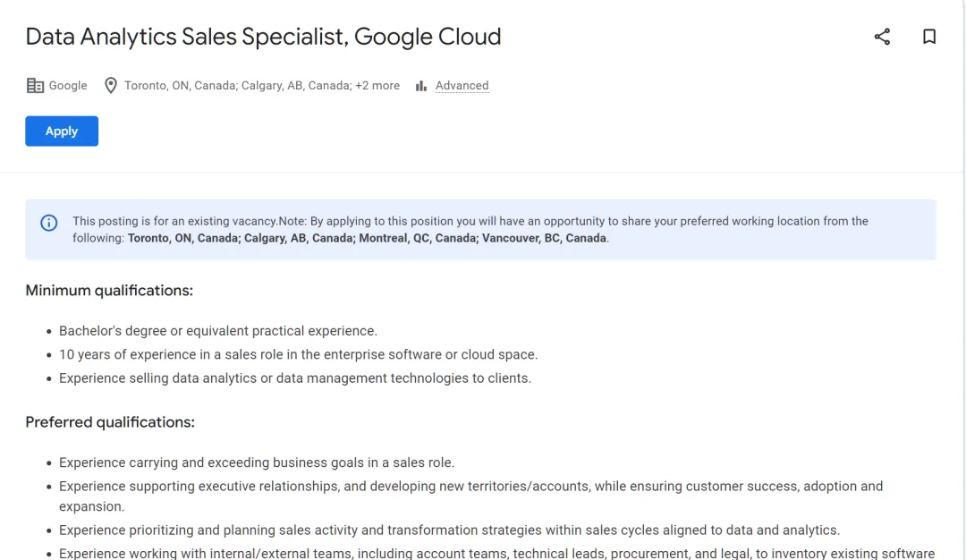Click the Bachelor's degree requirement line

(x=218, y=331)
